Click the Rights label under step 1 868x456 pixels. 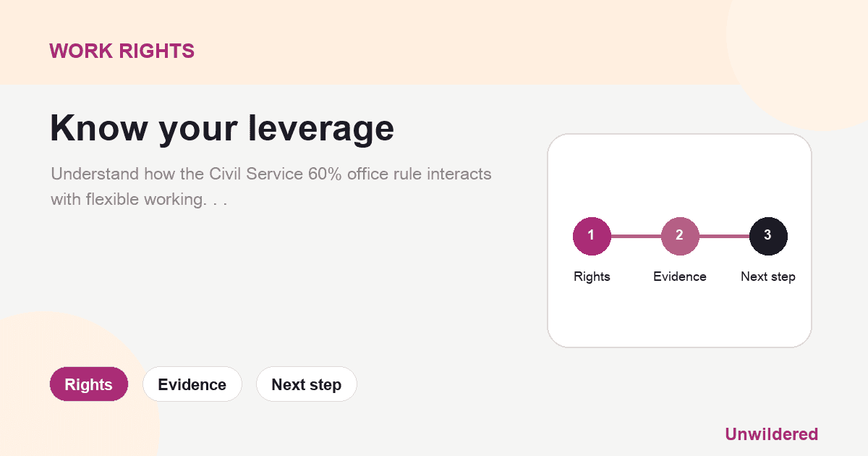point(592,276)
